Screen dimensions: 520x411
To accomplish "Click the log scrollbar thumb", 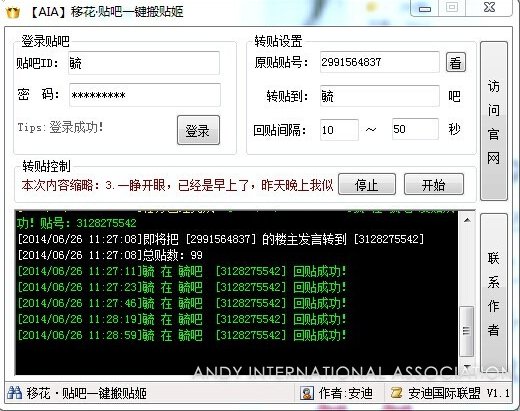I will coord(467,331).
